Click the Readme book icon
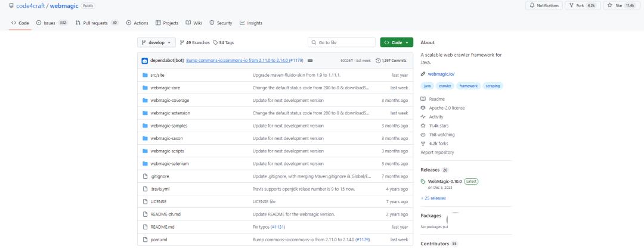Image resolution: width=644 pixels, height=249 pixels. (423, 99)
